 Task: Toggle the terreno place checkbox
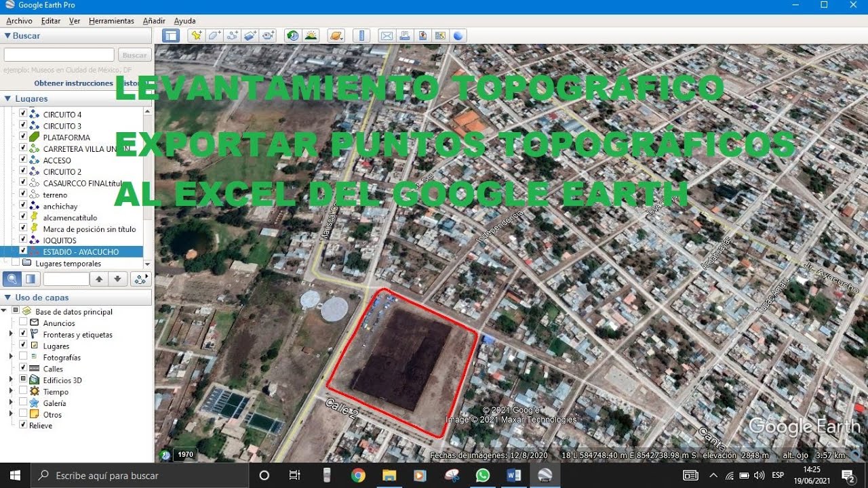point(23,195)
